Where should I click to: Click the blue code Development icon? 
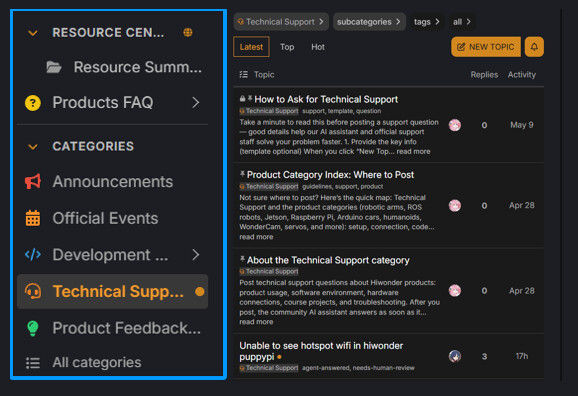point(33,254)
